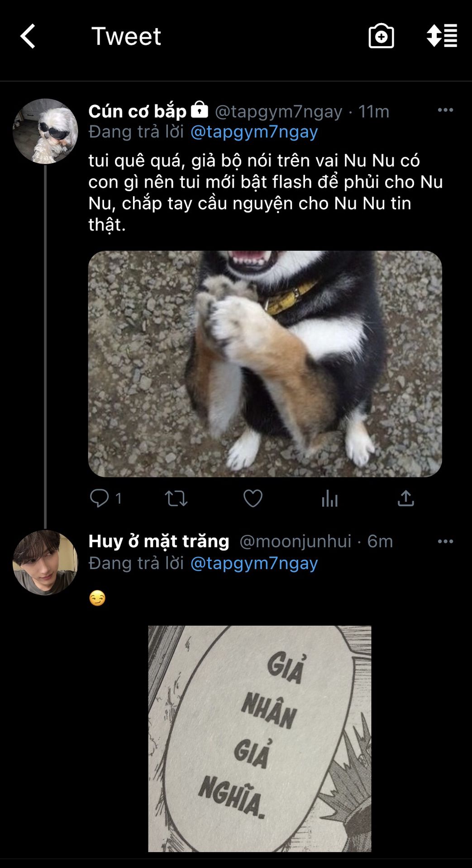472x868 pixels.
Task: Retweet the praying dog tweet
Action: (176, 498)
